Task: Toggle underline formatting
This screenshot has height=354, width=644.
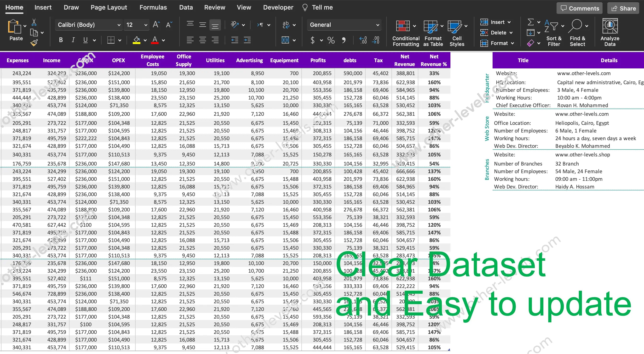Action: pos(86,40)
